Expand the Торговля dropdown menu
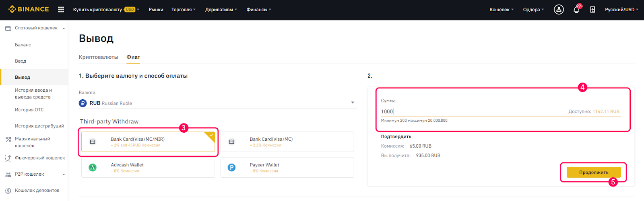Viewport: 644px width, 201px height. coord(184,10)
